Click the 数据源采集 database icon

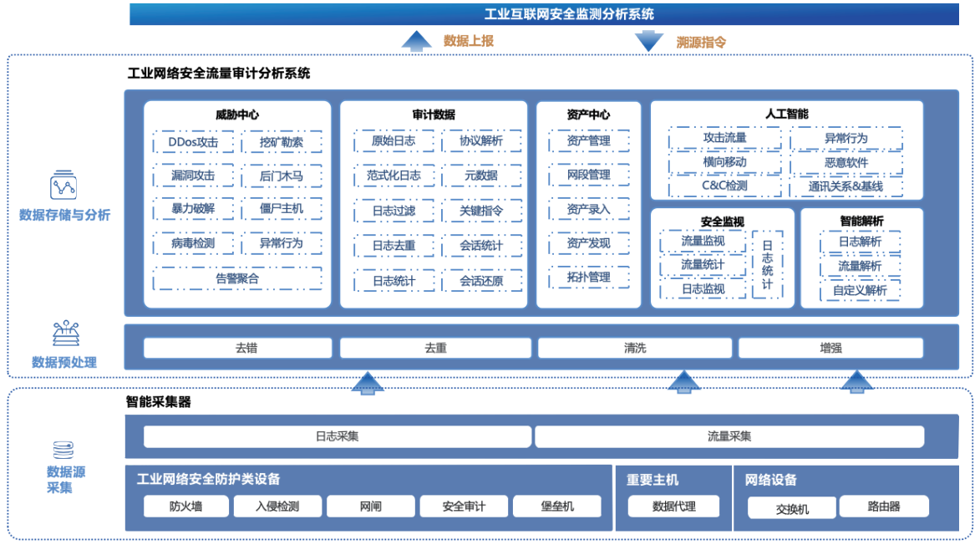[x=63, y=449]
